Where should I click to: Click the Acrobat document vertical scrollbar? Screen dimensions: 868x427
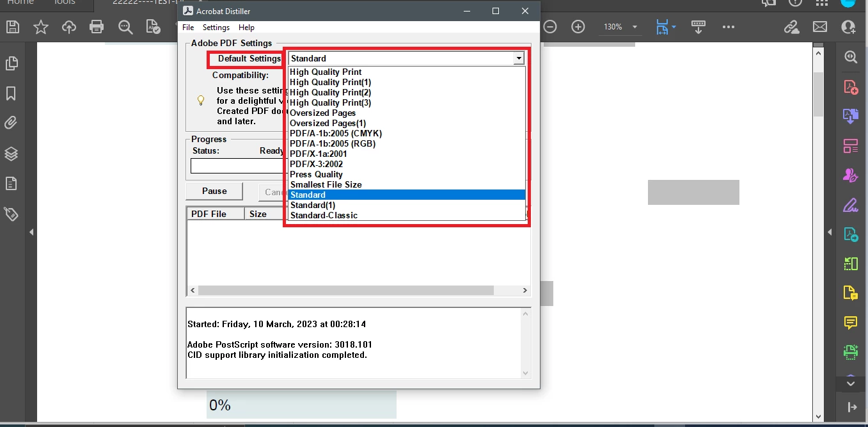click(x=819, y=94)
